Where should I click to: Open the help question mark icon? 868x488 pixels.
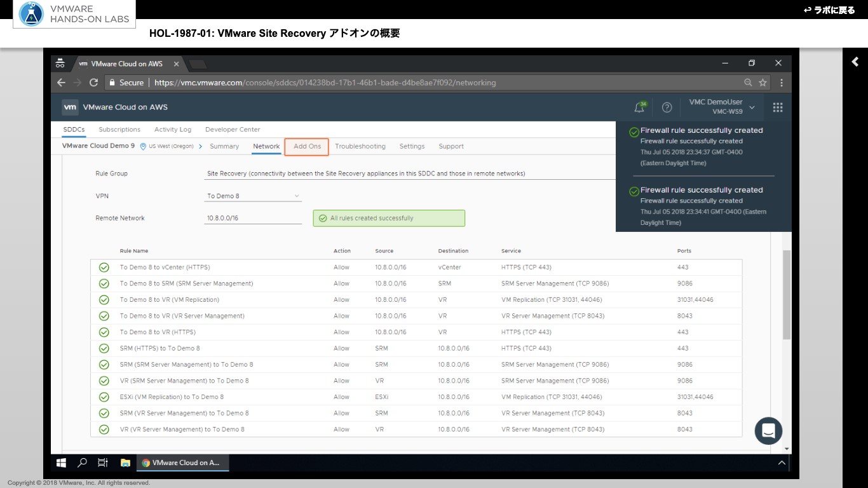(x=667, y=107)
